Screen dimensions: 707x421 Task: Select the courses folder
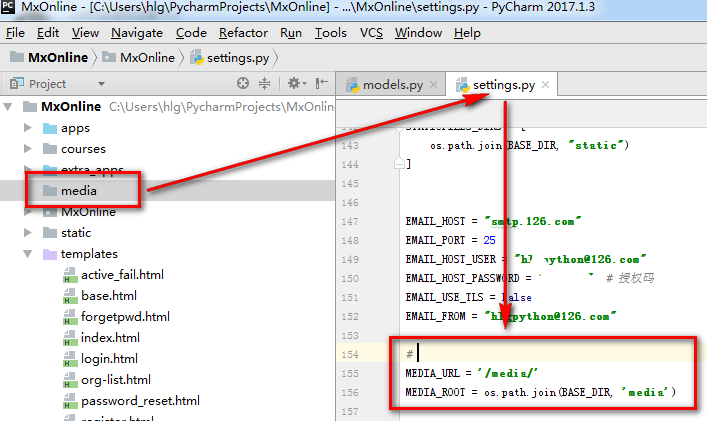83,149
